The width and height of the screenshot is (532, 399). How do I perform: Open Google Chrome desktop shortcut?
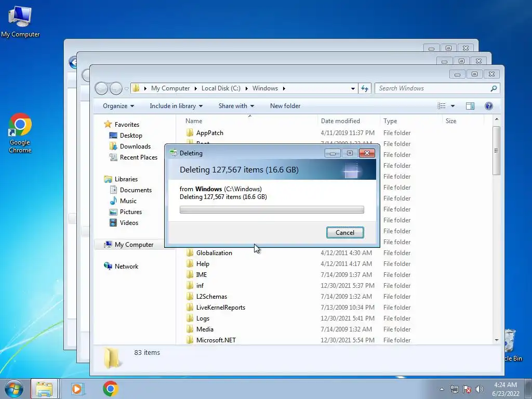[x=20, y=133]
